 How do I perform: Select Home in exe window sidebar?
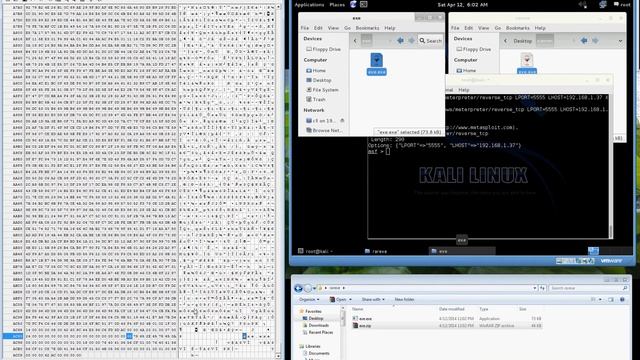[316, 71]
